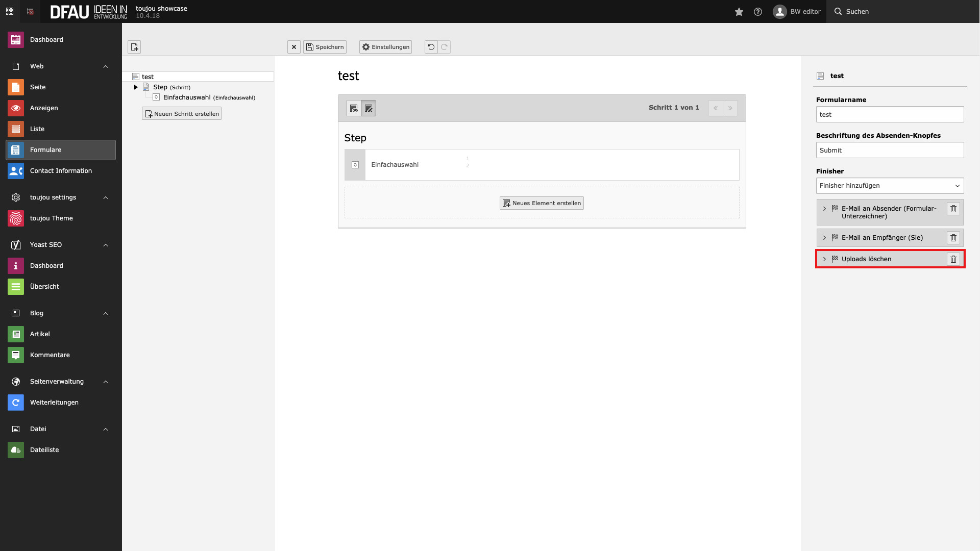
Task: Create a new form with the new-form icon
Action: tap(134, 46)
